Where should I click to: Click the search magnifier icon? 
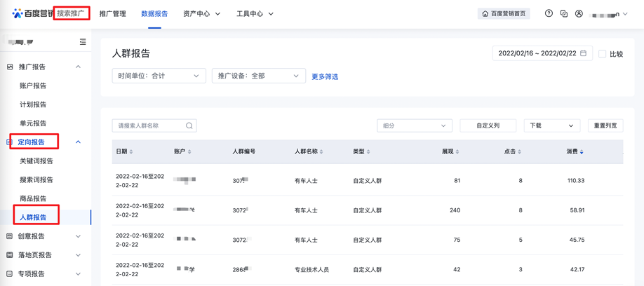tap(189, 126)
